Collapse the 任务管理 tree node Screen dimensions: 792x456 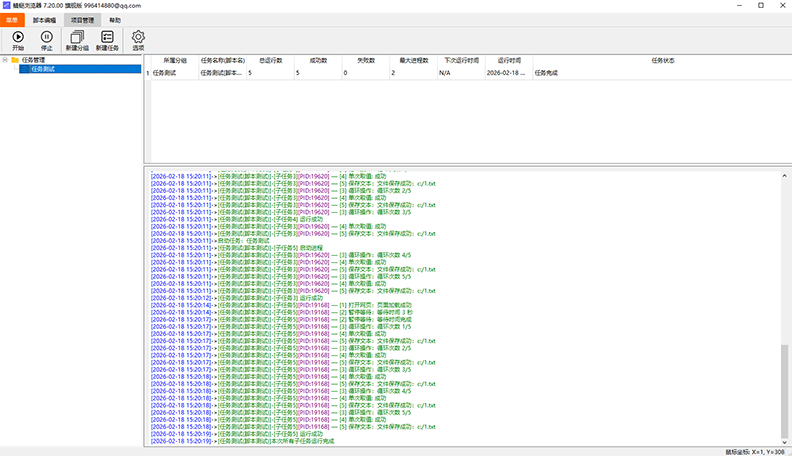[5, 60]
